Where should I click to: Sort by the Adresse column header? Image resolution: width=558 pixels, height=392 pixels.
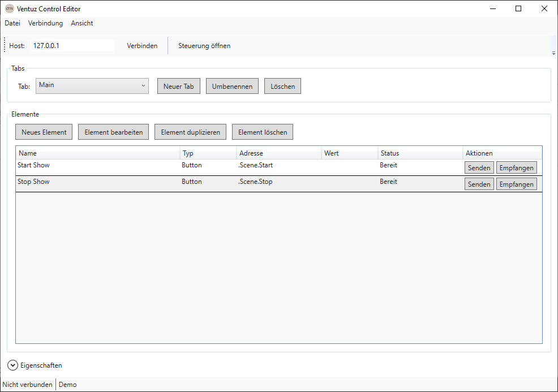pyautogui.click(x=279, y=153)
